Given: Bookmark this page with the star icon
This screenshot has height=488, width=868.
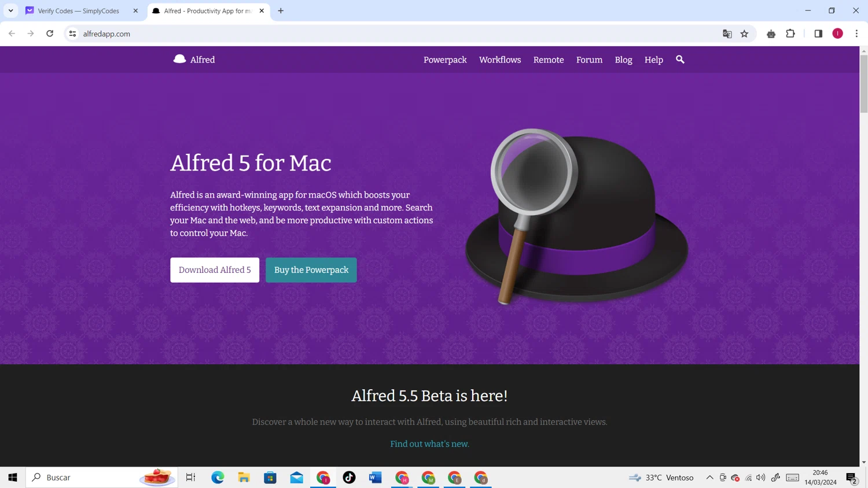Looking at the screenshot, I should pos(745,34).
